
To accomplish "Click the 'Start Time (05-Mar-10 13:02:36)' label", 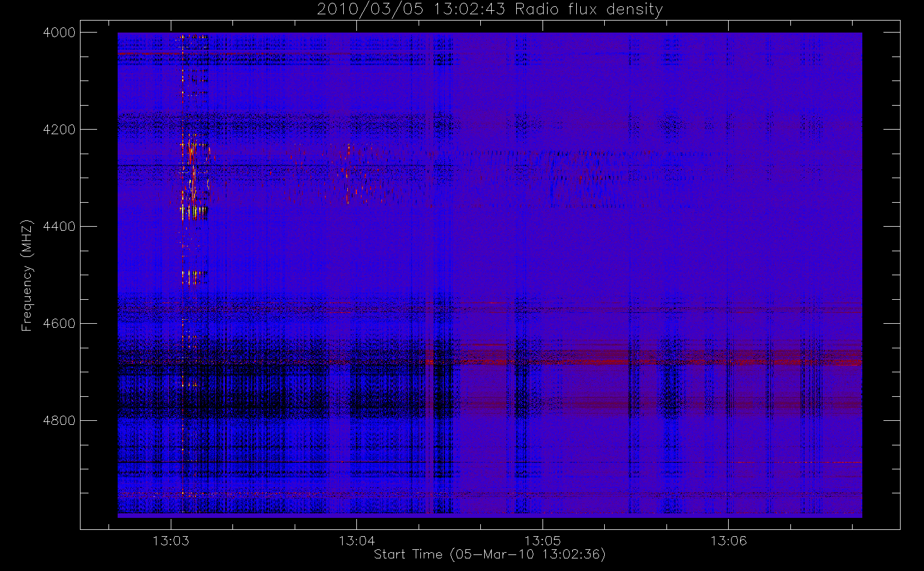I will point(490,554).
